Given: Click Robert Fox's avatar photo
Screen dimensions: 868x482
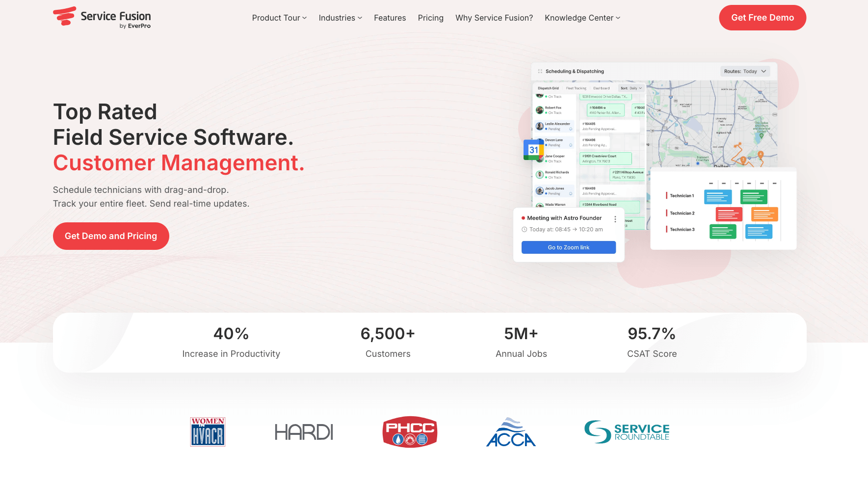Looking at the screenshot, I should pyautogui.click(x=540, y=110).
